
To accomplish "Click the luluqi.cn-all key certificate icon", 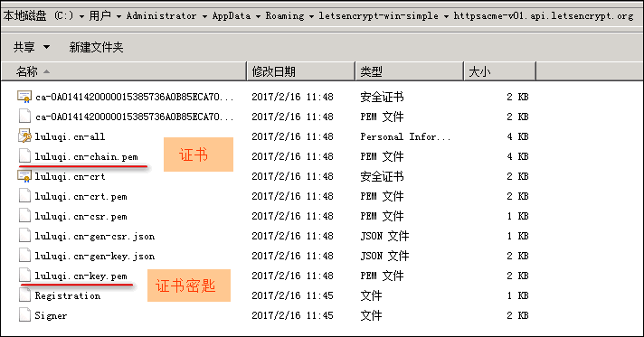I will point(24,136).
